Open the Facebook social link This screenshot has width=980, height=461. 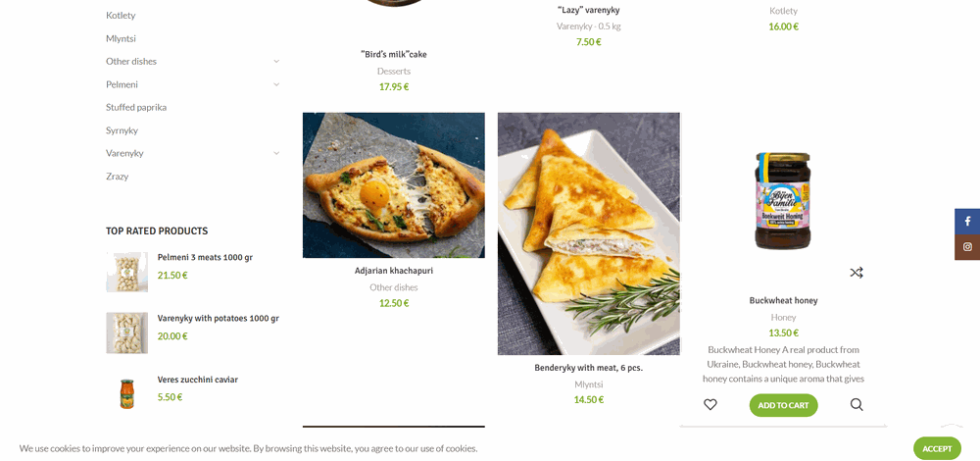click(x=967, y=222)
